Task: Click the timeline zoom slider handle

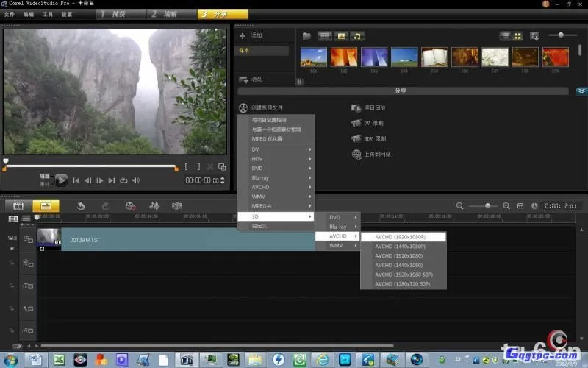Action: click(x=487, y=206)
